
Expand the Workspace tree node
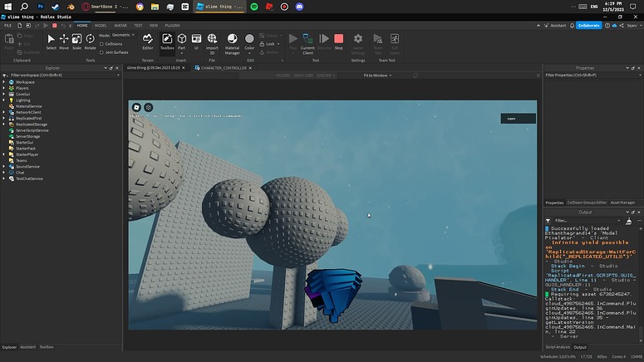click(4, 82)
